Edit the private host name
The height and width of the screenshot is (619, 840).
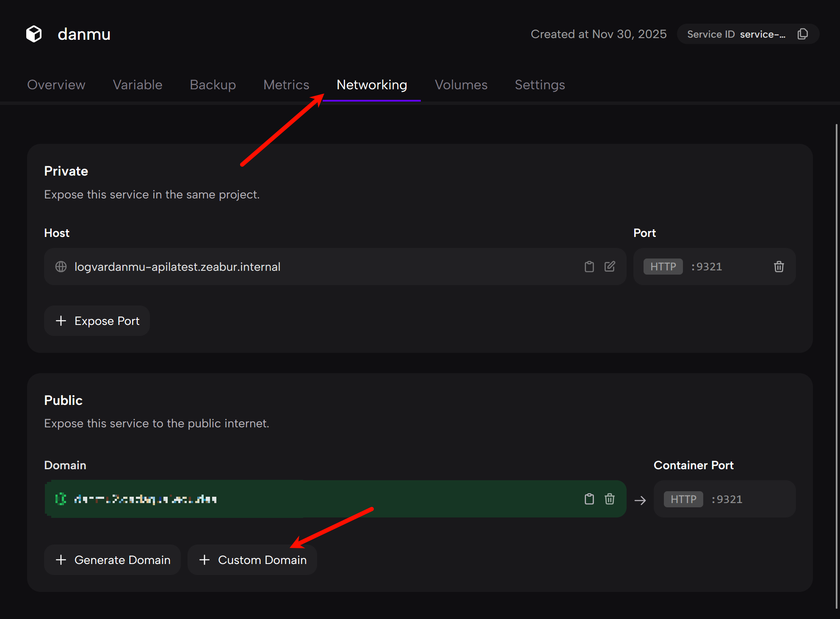pyautogui.click(x=609, y=267)
